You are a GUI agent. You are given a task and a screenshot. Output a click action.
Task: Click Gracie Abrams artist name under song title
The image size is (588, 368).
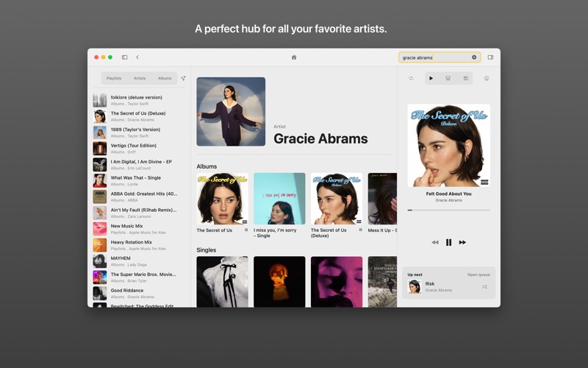[x=448, y=200]
